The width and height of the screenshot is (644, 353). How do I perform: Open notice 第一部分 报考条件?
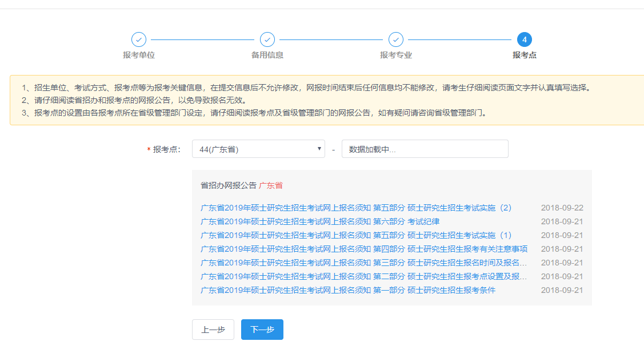point(348,290)
